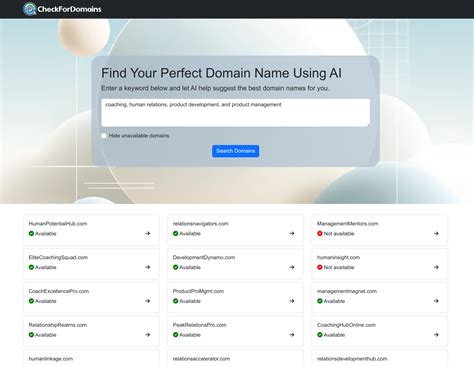Select the RelationshipRealms.com domain name

tap(58, 325)
